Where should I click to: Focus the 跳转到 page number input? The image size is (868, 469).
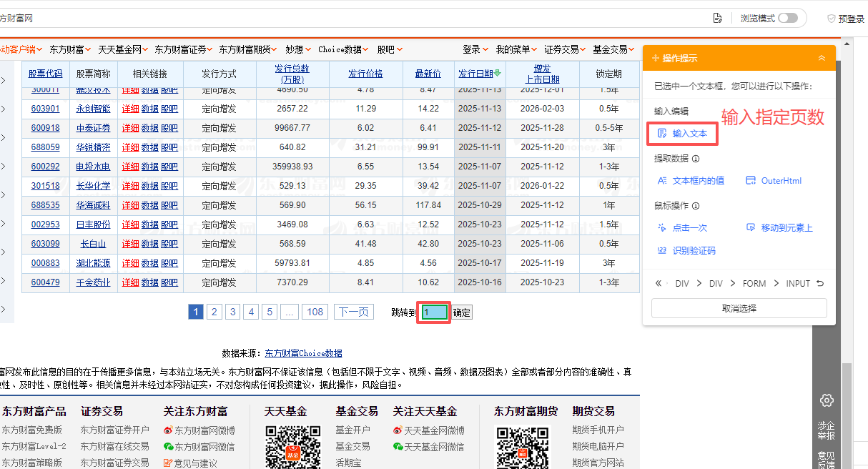435,312
